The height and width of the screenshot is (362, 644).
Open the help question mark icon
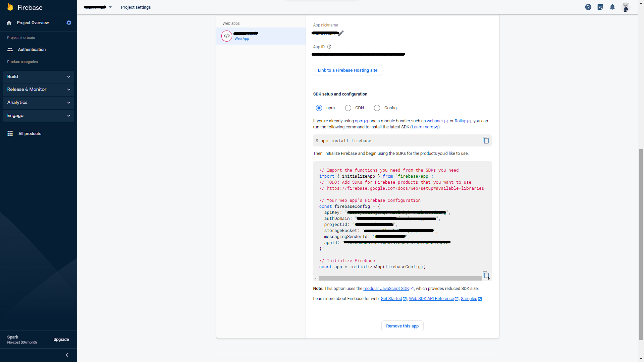click(x=588, y=7)
